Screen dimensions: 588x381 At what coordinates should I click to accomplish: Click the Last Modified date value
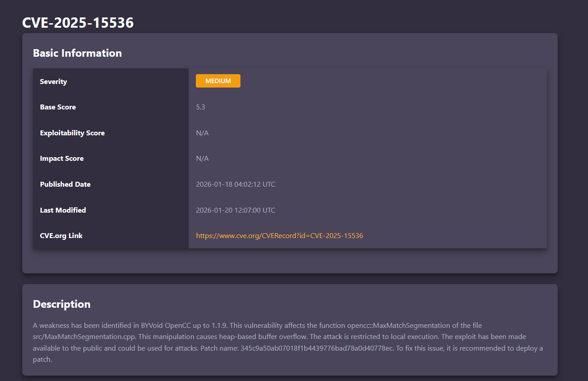tap(236, 210)
